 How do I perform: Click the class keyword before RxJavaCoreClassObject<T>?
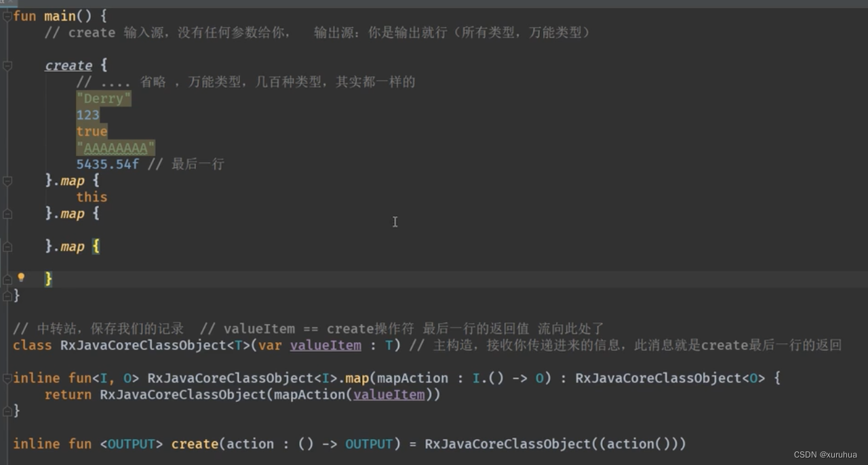pyautogui.click(x=33, y=345)
